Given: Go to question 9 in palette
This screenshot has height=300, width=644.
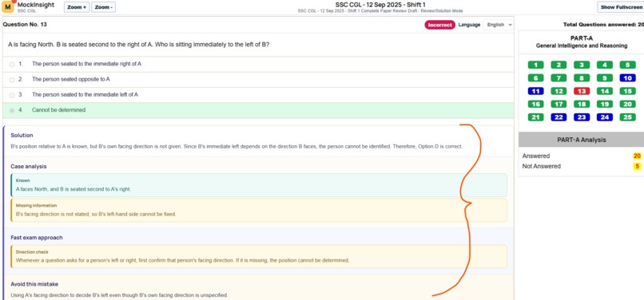Looking at the screenshot, I should pyautogui.click(x=605, y=78).
